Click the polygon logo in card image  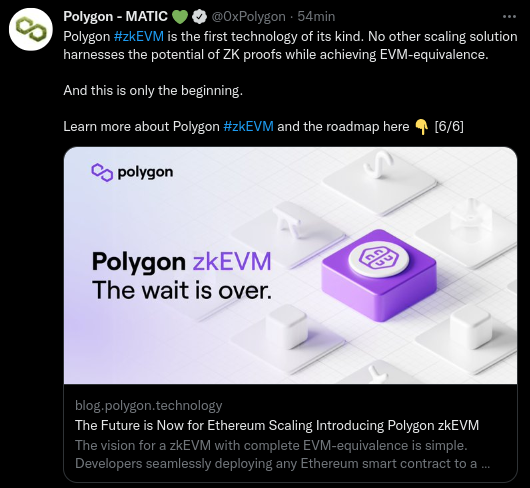pyautogui.click(x=132, y=172)
